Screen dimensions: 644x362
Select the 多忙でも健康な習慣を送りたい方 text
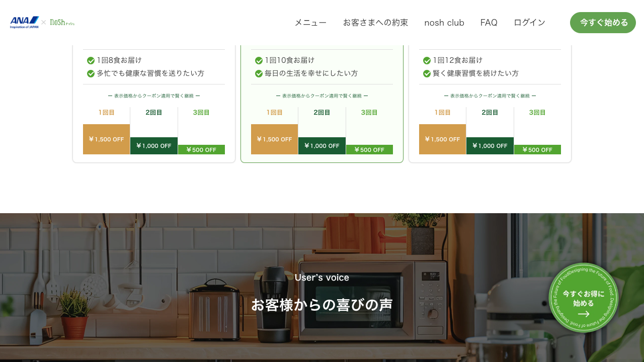[150, 73]
